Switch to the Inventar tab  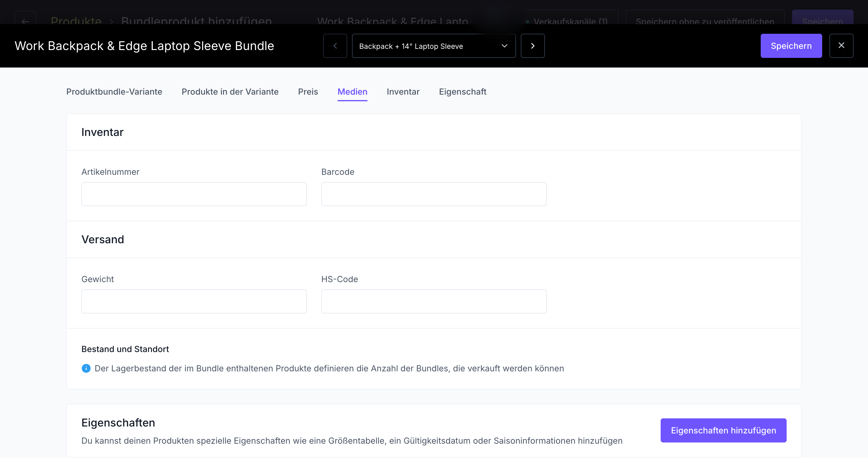point(403,92)
